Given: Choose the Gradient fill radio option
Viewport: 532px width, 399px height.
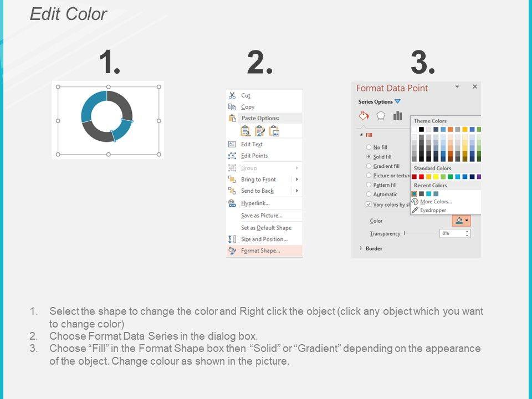Looking at the screenshot, I should point(369,166).
